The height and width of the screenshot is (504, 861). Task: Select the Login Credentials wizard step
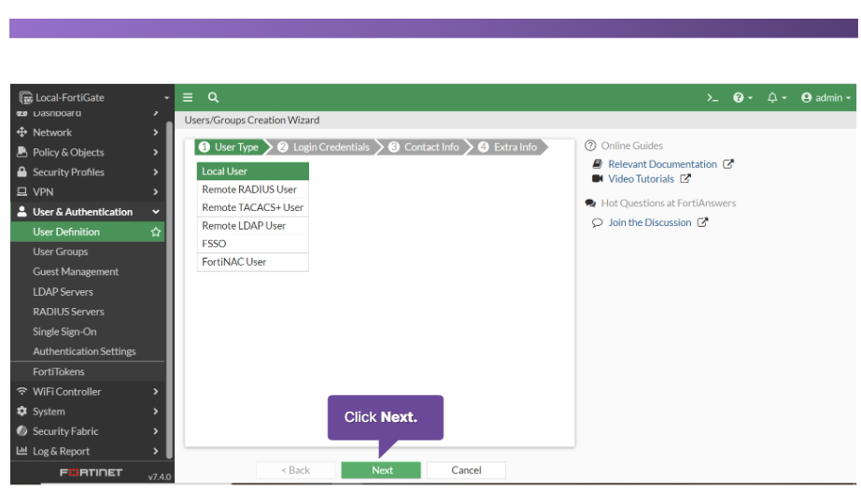click(x=325, y=147)
